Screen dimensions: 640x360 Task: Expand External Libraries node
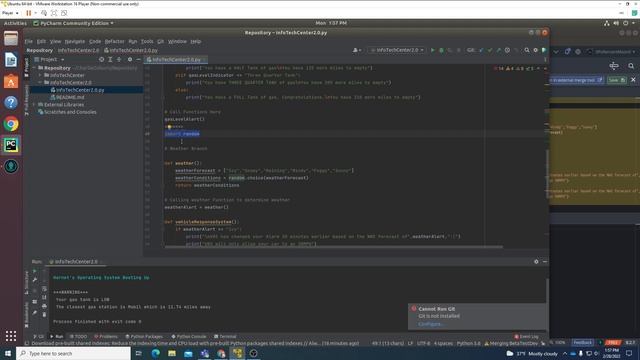tap(35, 105)
